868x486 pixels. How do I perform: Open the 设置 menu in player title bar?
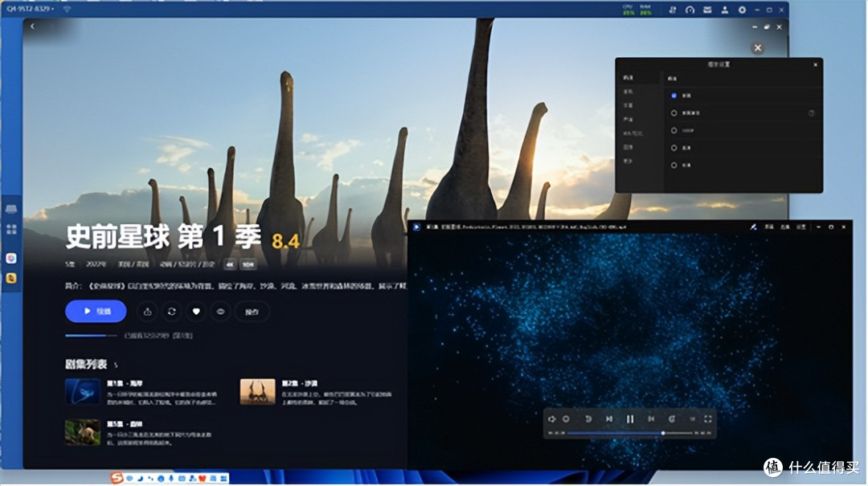[800, 227]
